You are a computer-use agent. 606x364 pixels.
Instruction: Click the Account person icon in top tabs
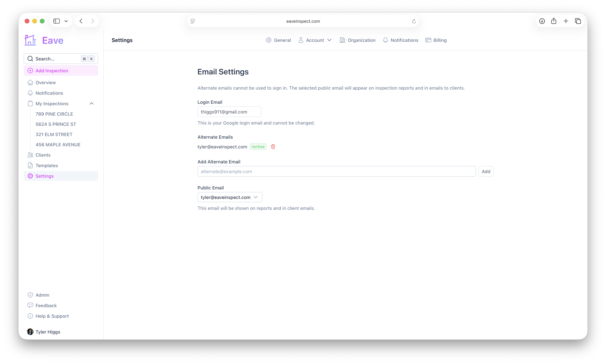point(301,40)
